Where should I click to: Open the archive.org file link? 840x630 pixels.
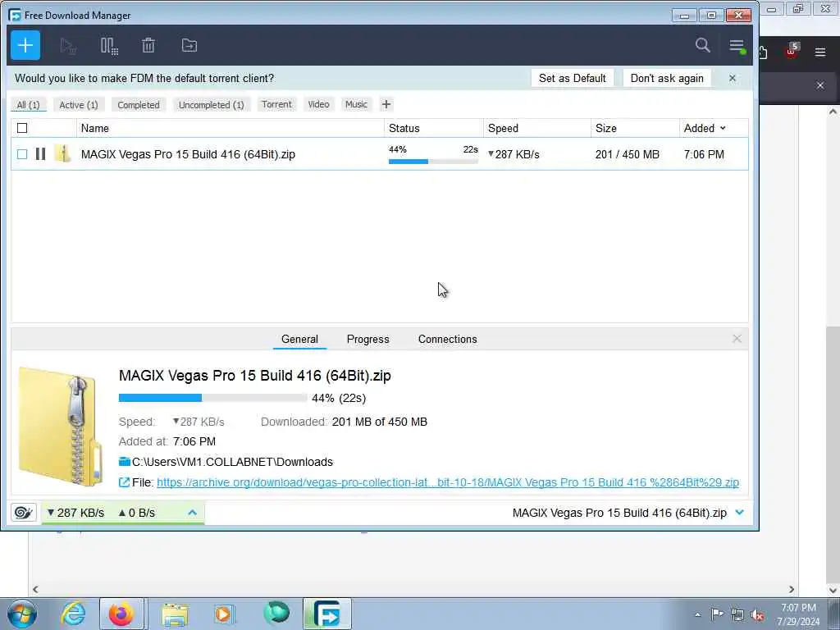coord(448,482)
